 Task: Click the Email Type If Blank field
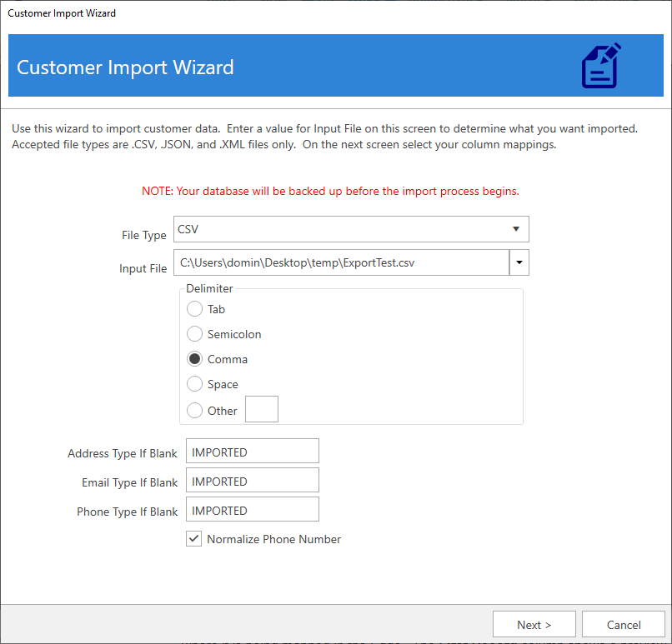tap(252, 481)
